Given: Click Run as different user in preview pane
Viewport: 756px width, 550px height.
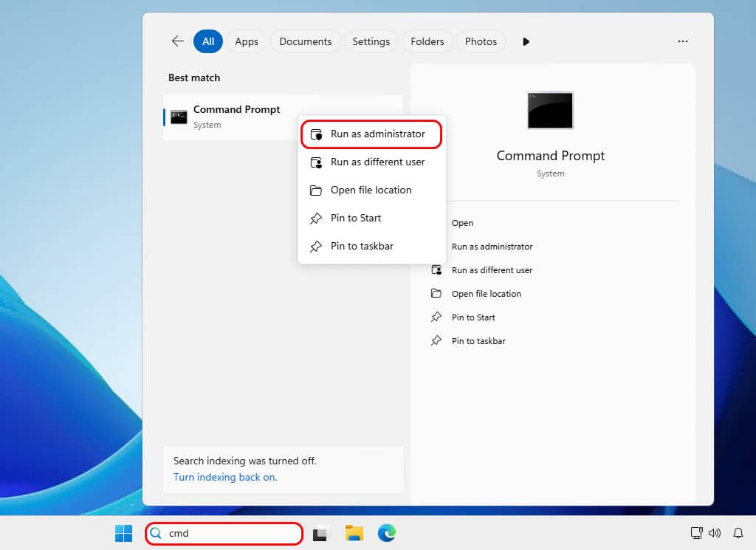Looking at the screenshot, I should 492,270.
